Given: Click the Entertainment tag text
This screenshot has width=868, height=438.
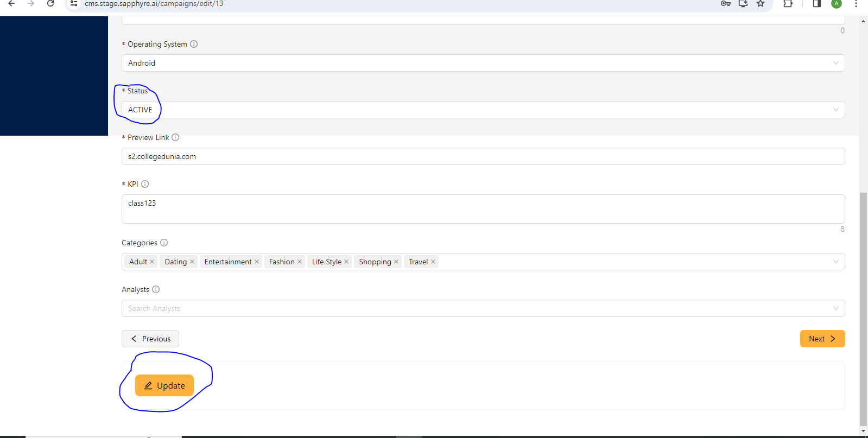Looking at the screenshot, I should point(228,262).
